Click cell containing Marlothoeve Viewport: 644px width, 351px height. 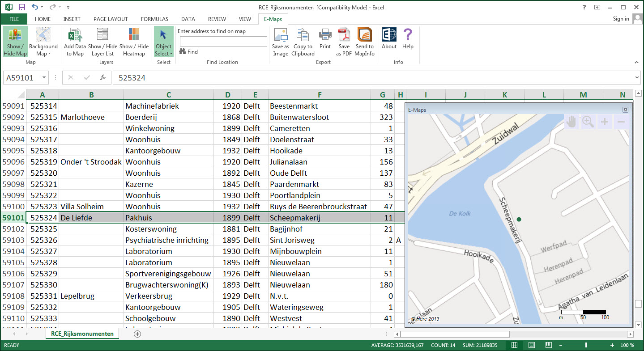[91, 117]
